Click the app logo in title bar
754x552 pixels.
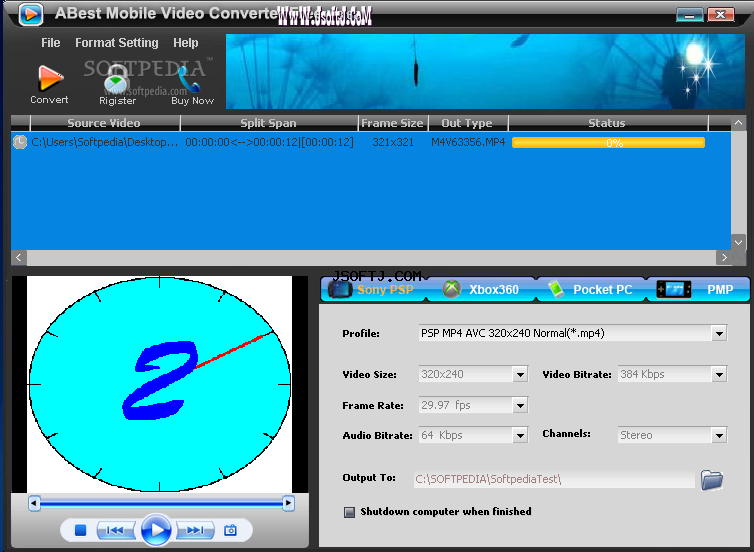pos(31,14)
